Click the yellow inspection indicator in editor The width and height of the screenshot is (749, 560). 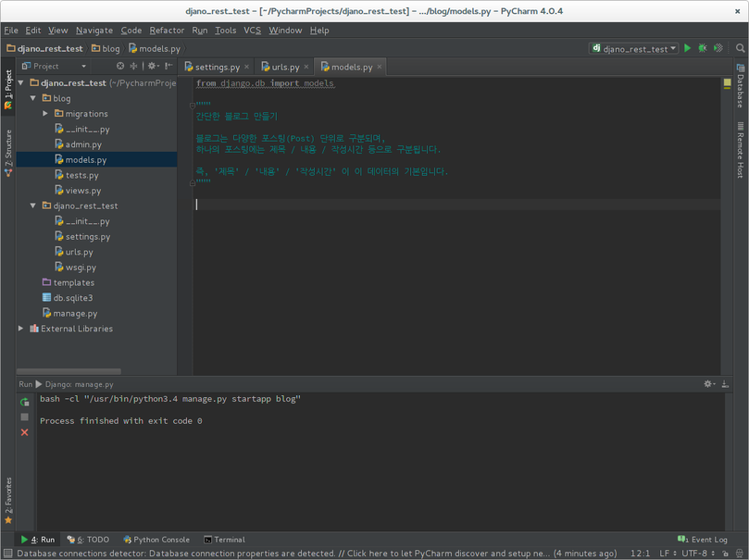727,82
